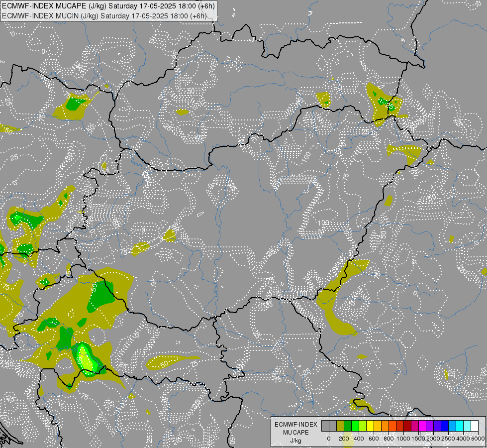Click the J/kg unit label in the legend
The width and height of the screenshot is (487, 448).
(x=295, y=441)
